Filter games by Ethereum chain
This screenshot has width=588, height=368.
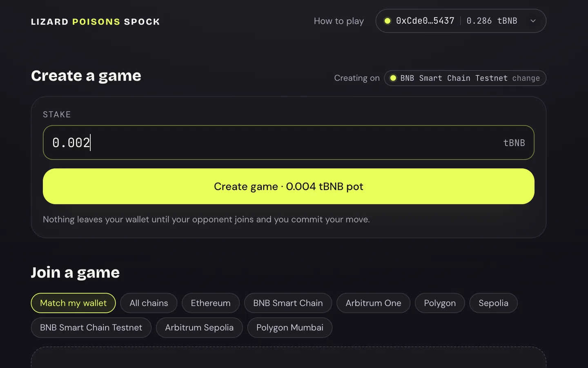click(x=211, y=303)
